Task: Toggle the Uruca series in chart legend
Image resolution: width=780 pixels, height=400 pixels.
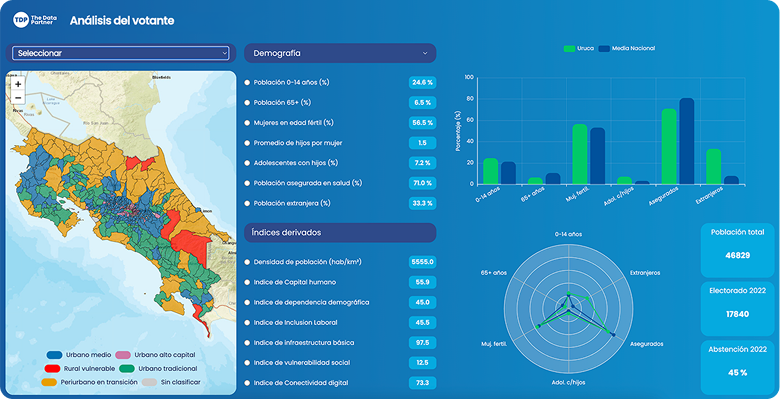Action: point(570,48)
